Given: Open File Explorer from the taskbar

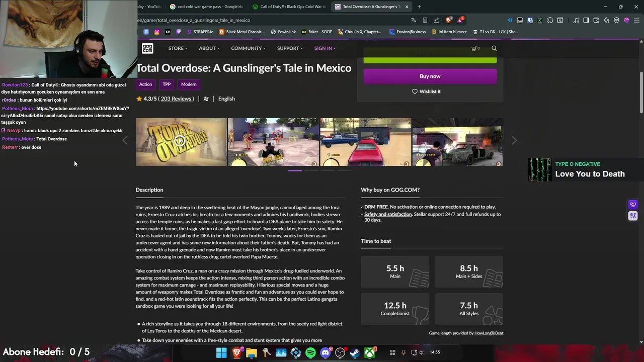Looking at the screenshot, I should 251,353.
